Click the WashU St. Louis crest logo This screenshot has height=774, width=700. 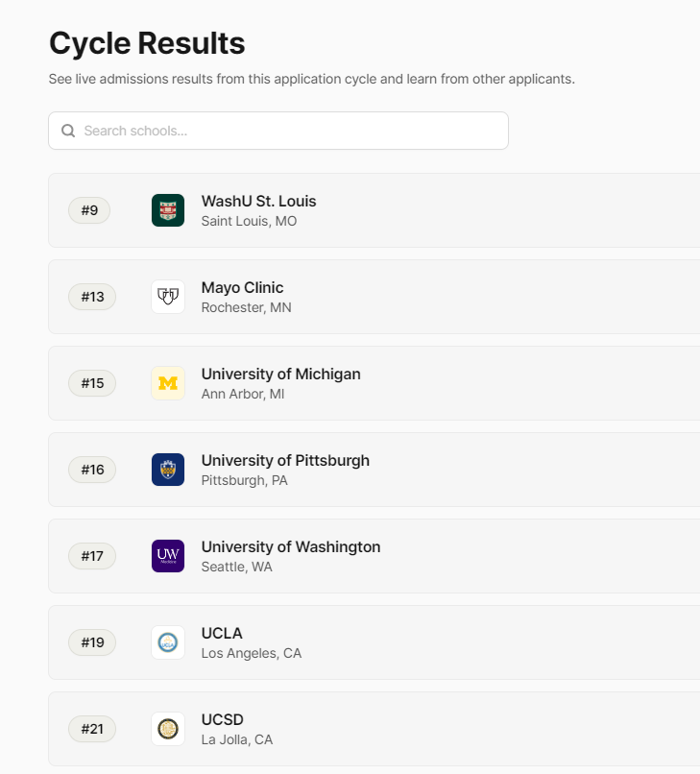pyautogui.click(x=168, y=210)
